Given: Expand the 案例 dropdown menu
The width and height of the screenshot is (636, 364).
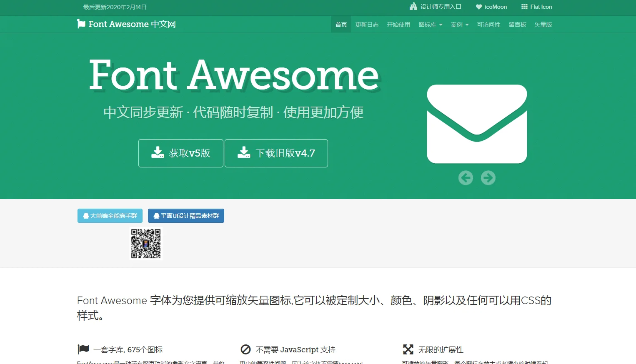Looking at the screenshot, I should 460,25.
